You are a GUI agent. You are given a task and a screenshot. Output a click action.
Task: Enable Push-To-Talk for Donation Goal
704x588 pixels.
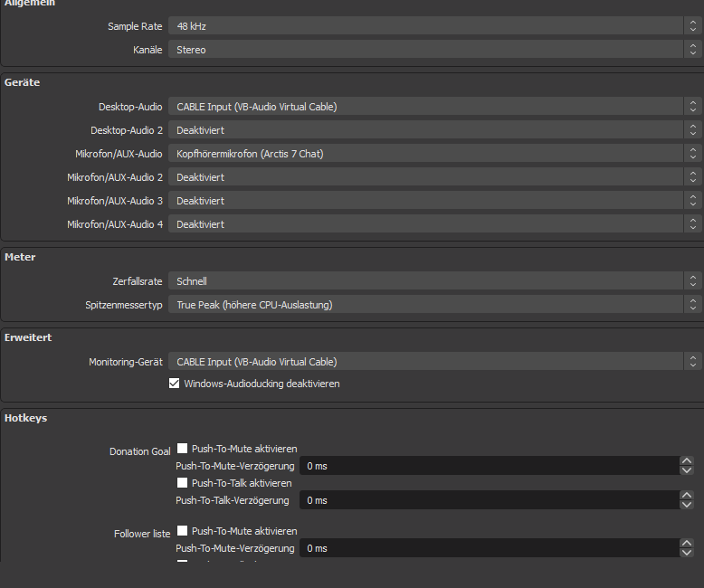183,483
